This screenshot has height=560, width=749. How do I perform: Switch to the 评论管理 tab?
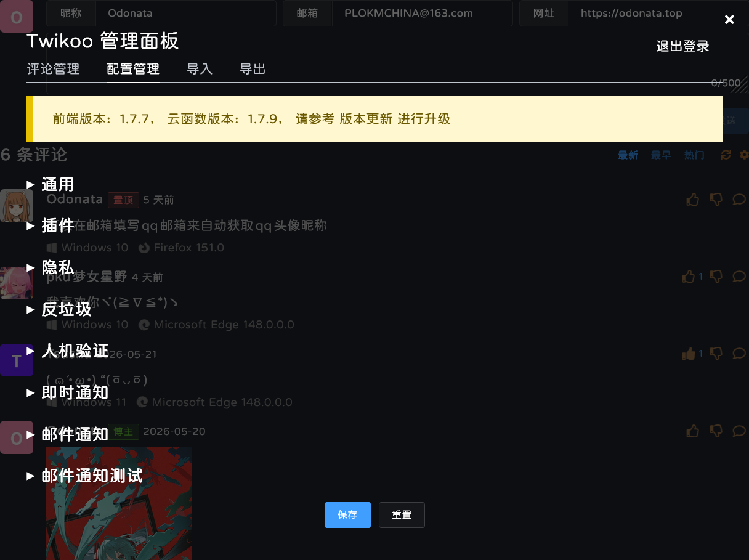[x=54, y=69]
